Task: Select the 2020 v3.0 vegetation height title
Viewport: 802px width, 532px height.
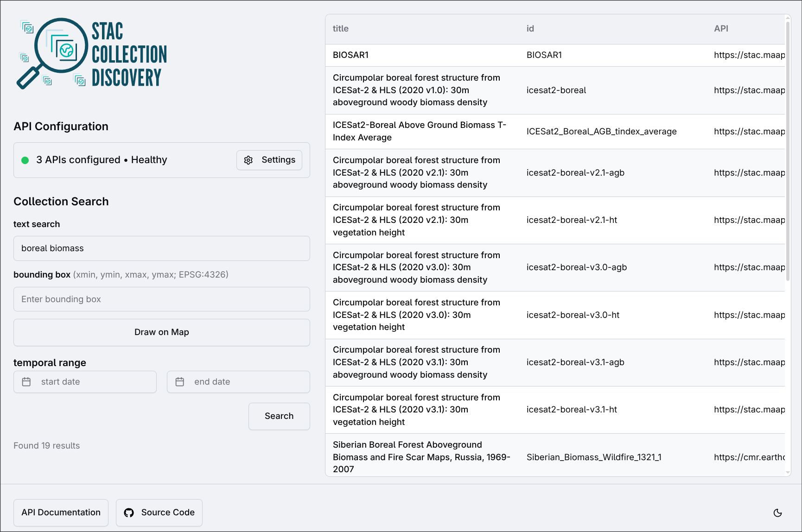Action: click(416, 315)
